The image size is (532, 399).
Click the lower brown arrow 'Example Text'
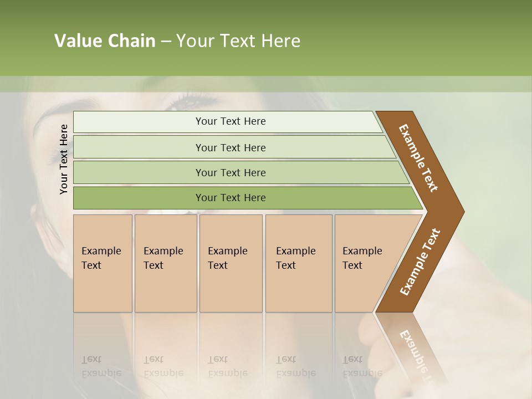coord(420,262)
